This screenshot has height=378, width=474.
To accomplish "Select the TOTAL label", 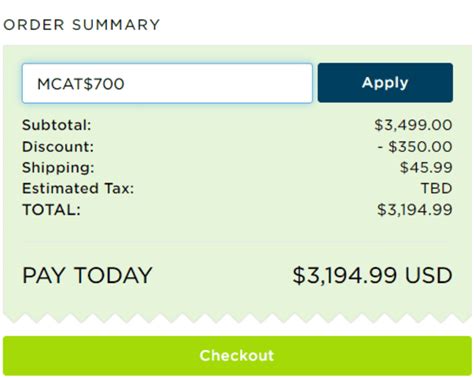I will tap(51, 210).
